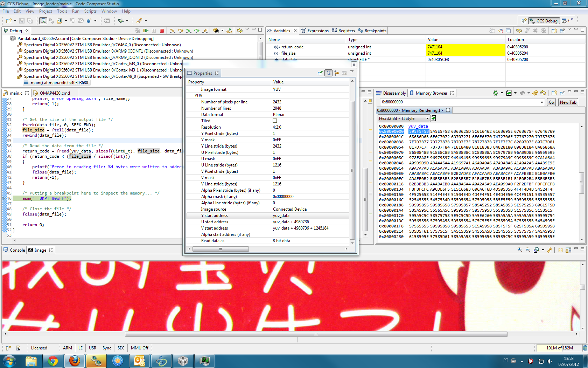Screen dimensions: 588x368
Task: Open the Scripts menu
Action: coord(90,11)
